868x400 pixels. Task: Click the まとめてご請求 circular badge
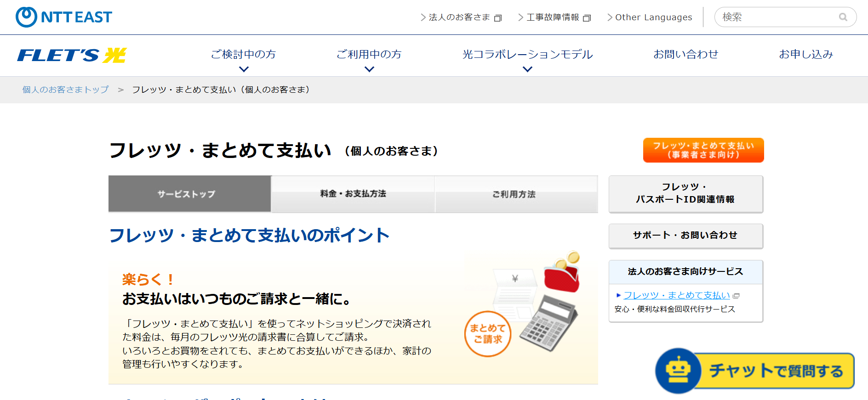click(488, 334)
